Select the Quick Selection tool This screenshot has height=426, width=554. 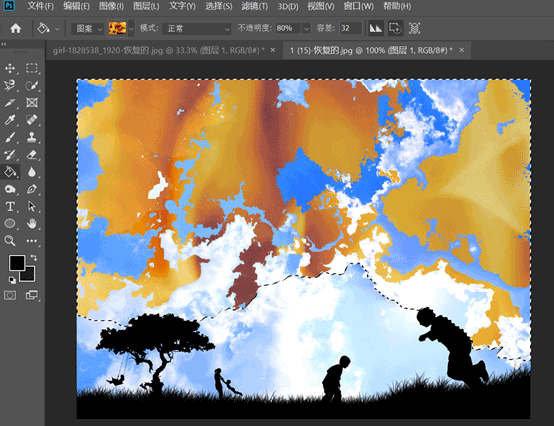point(32,85)
